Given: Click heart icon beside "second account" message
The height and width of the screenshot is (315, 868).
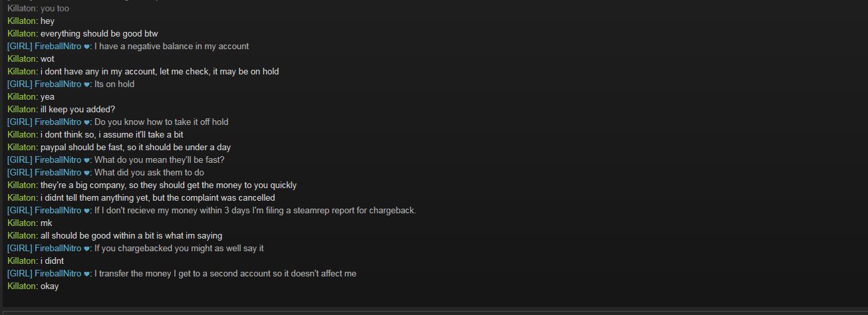Looking at the screenshot, I should pyautogui.click(x=87, y=274).
